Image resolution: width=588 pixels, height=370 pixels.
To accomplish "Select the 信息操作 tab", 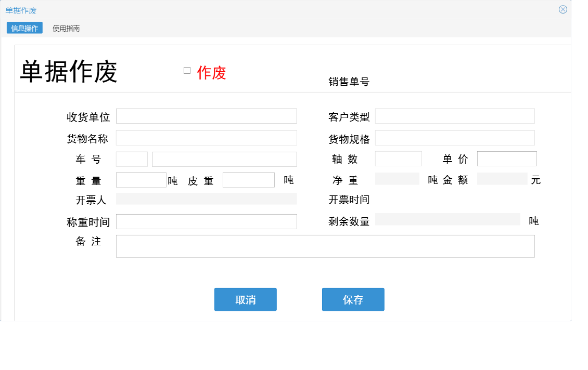I will tap(23, 28).
